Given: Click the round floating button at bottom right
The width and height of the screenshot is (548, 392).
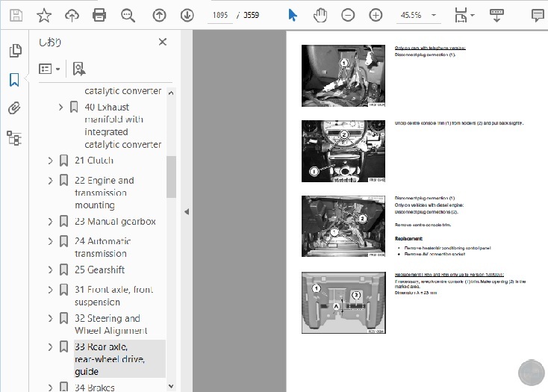Looking at the screenshot, I should [x=532, y=373].
